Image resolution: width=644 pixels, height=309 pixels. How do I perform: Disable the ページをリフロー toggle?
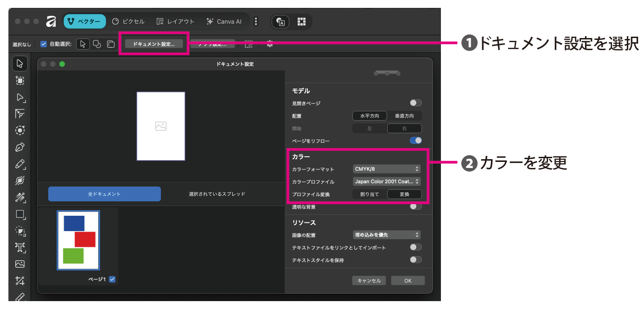[x=415, y=141]
